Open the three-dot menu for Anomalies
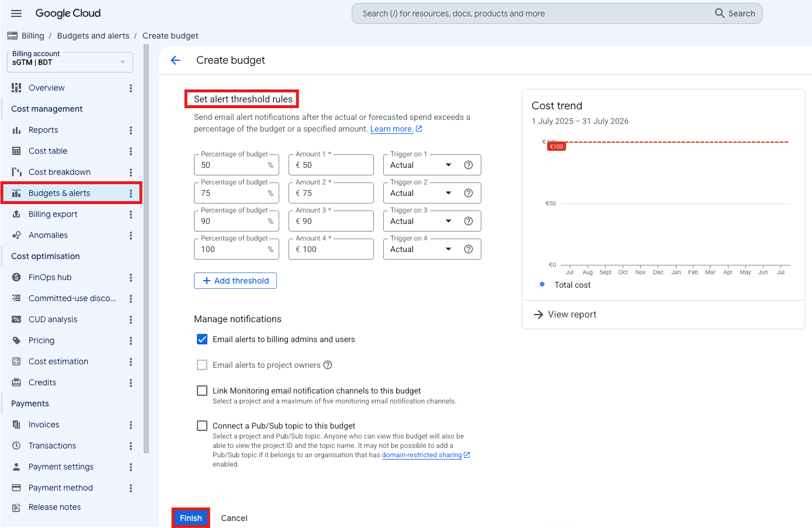Screen dimensions: 812x528 (x=131, y=236)
